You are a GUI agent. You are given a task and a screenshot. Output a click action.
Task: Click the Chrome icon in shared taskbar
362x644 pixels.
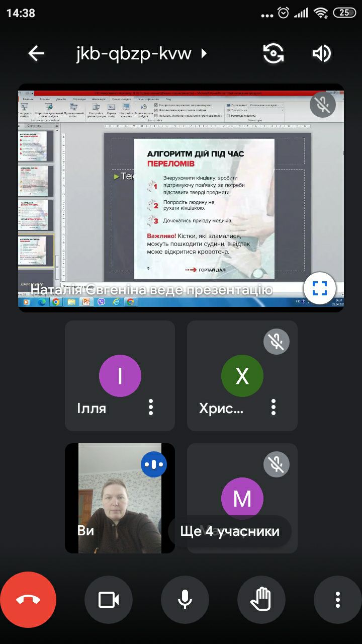[56, 302]
